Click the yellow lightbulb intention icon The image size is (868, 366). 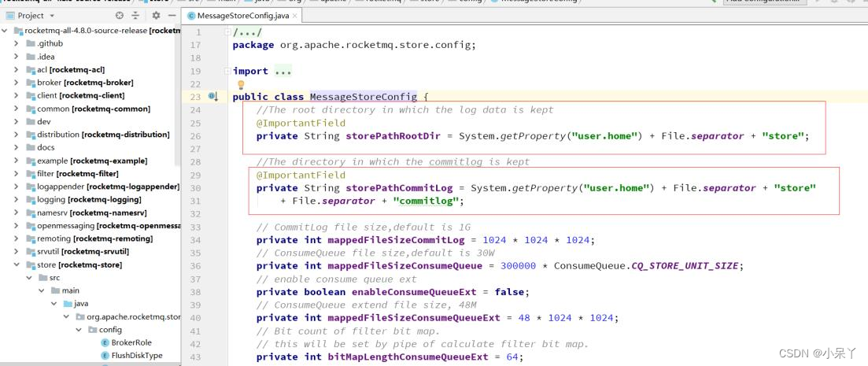coord(241,85)
